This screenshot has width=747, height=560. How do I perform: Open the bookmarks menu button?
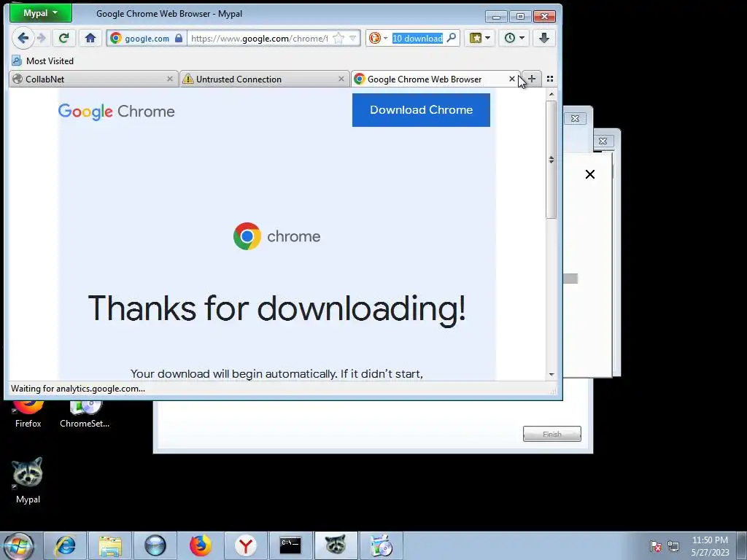pos(480,38)
